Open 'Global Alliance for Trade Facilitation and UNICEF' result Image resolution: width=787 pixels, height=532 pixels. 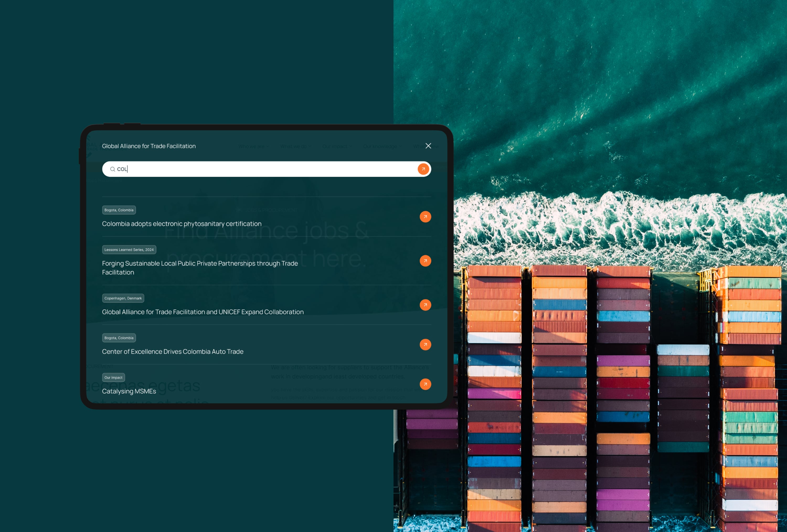[x=203, y=312]
